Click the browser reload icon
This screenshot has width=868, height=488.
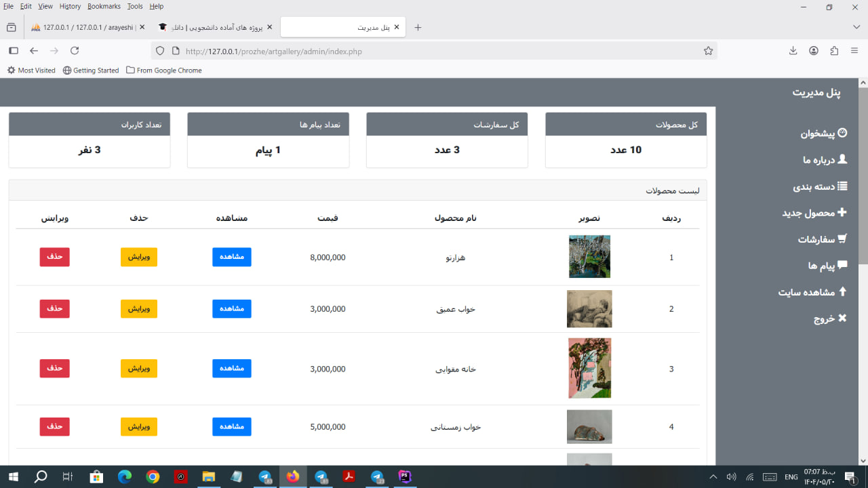[75, 51]
